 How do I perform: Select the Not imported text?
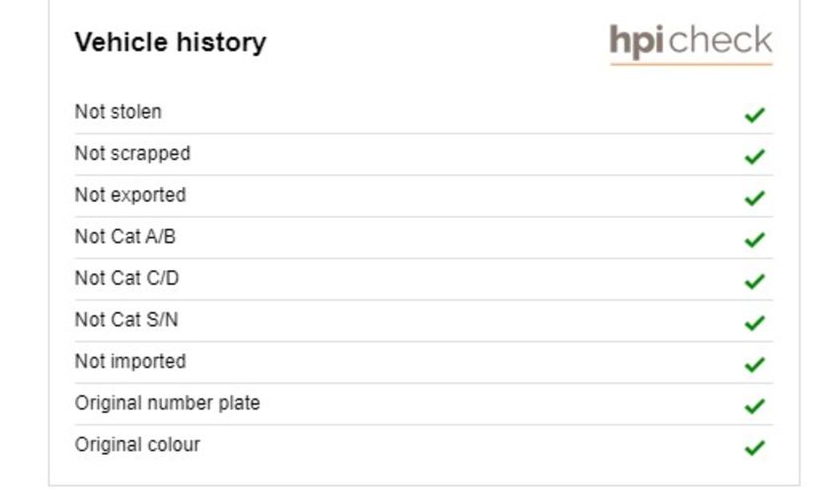click(130, 362)
